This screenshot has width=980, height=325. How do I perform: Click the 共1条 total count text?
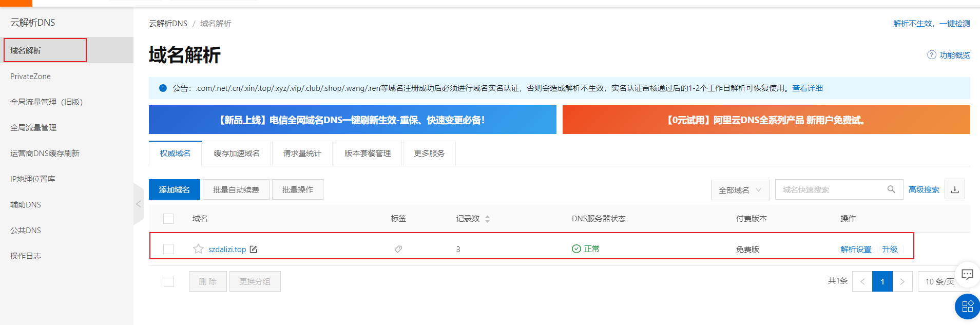838,281
